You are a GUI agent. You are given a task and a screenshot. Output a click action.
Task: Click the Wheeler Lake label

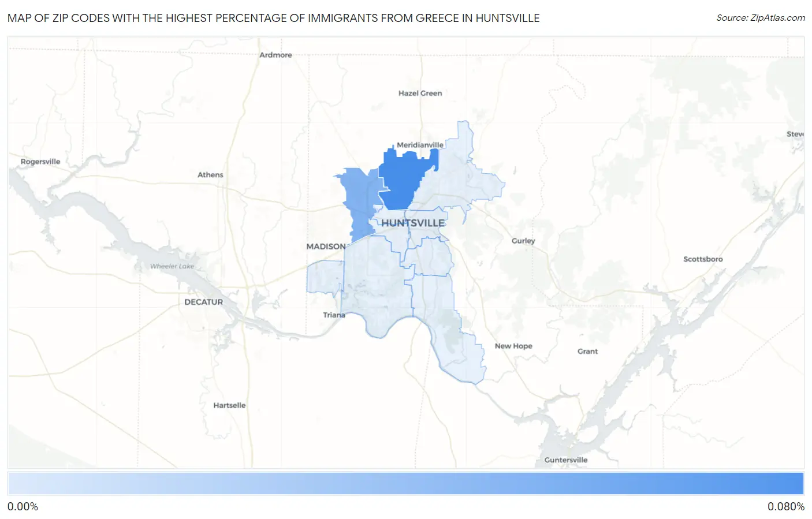click(x=172, y=266)
